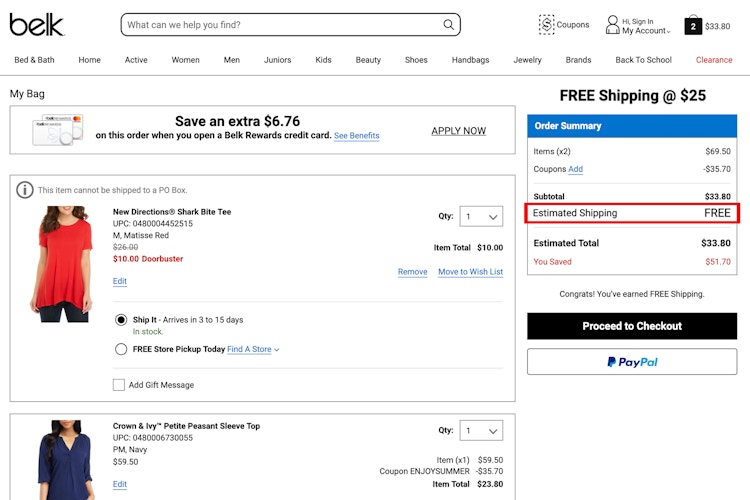
Task: Open the Home menu
Action: (x=89, y=60)
